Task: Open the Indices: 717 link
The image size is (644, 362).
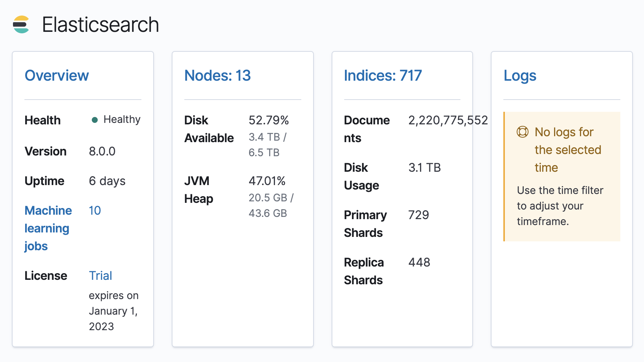Action: click(383, 76)
